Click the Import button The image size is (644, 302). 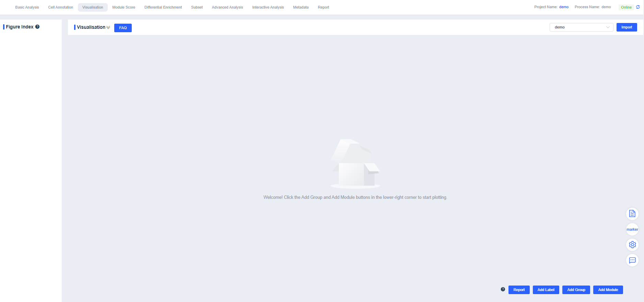627,27
